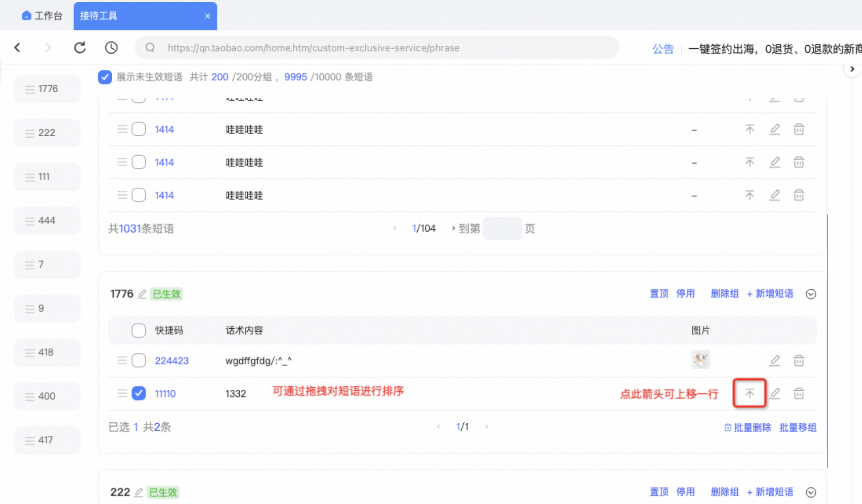The width and height of the screenshot is (862, 504).
Task: Delete the second 1414 phrase
Action: click(x=799, y=162)
